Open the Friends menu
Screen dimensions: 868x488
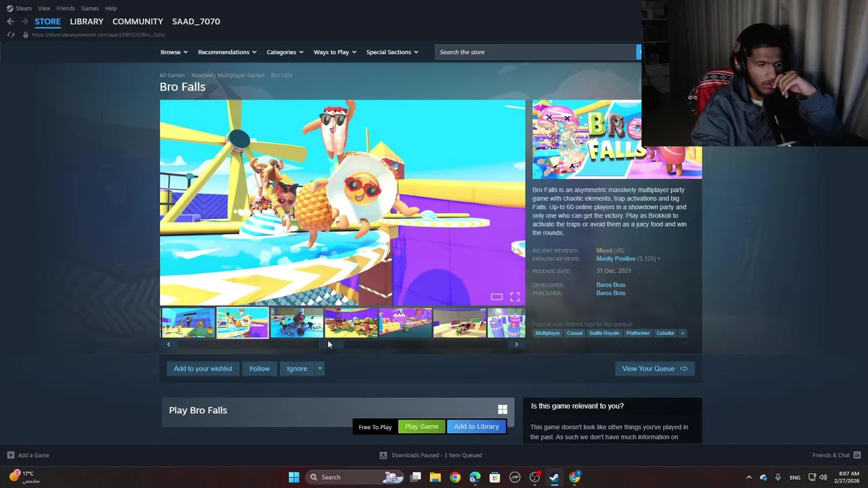(x=66, y=8)
